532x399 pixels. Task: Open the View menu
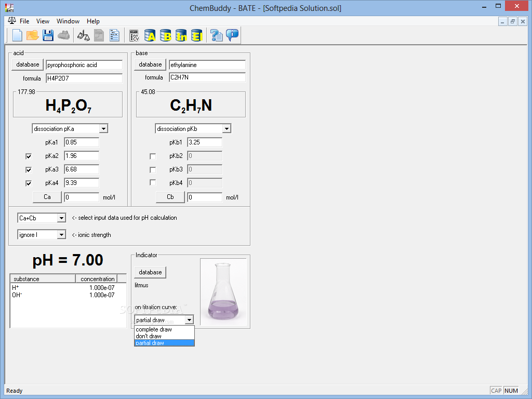43,21
